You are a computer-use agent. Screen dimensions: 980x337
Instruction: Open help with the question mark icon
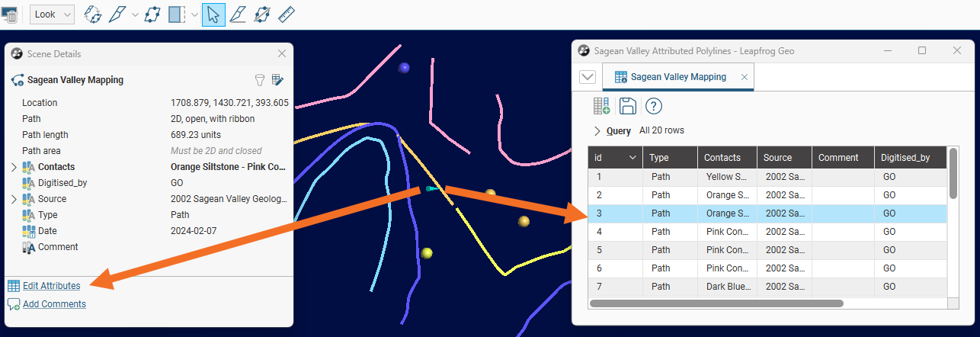[653, 106]
